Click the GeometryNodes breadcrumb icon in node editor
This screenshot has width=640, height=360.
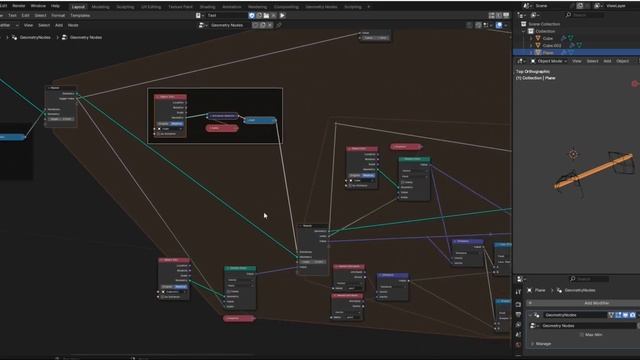(14, 37)
